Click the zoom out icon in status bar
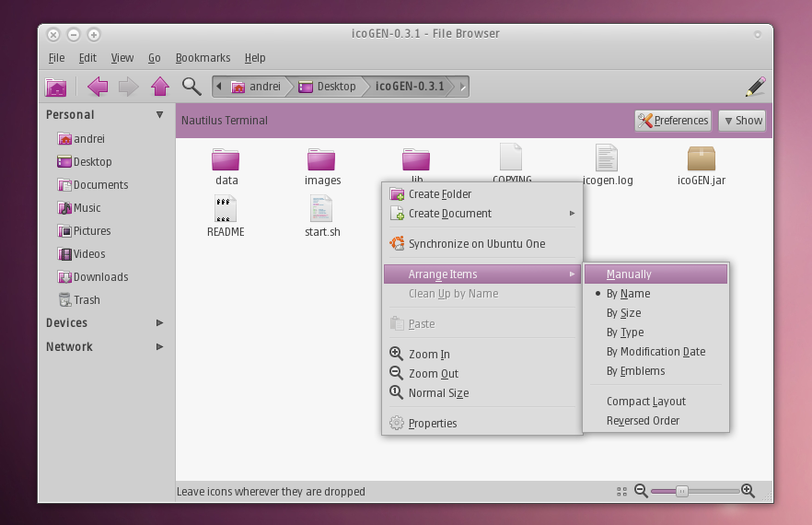 (641, 490)
